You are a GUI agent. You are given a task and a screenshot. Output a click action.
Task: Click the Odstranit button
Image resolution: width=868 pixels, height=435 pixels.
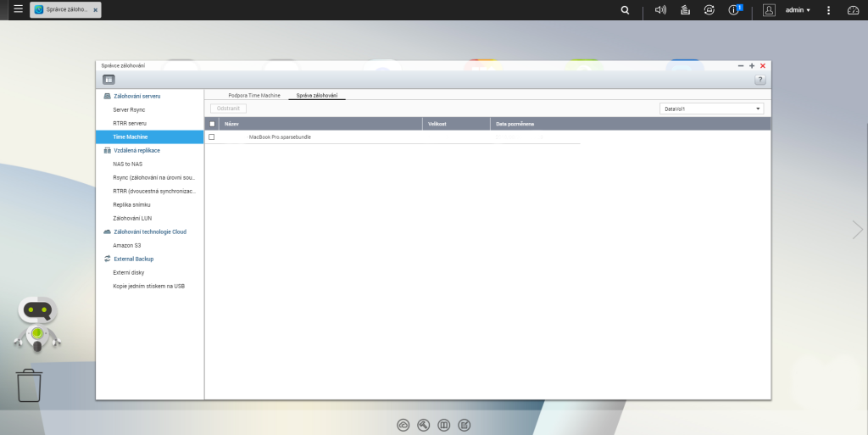228,109
